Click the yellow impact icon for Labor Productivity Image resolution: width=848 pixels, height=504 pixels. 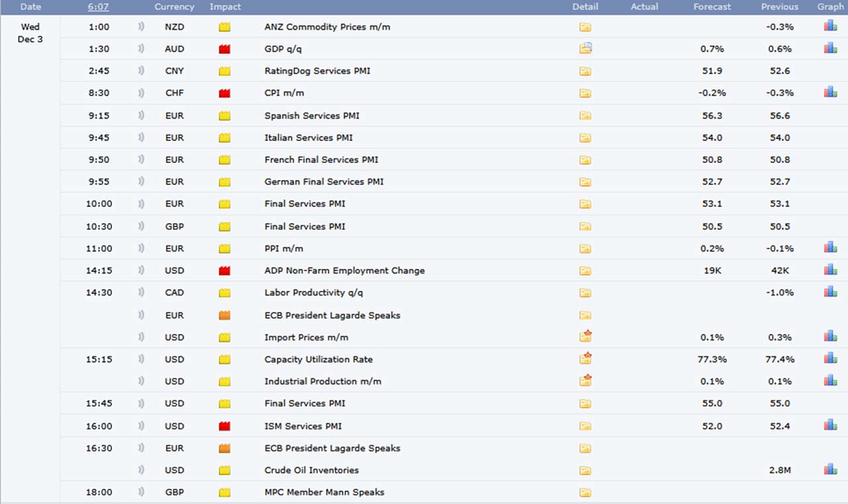click(x=225, y=293)
